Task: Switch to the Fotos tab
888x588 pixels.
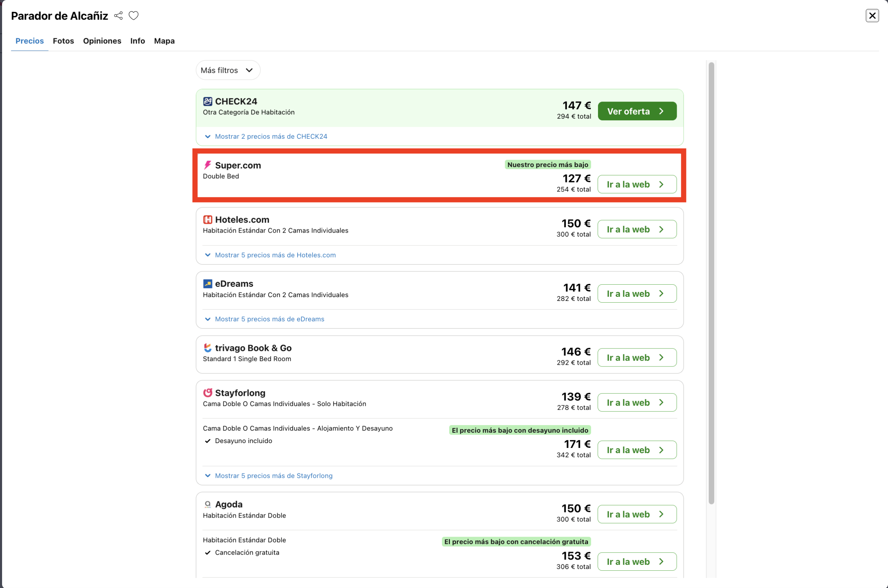Action: click(x=63, y=41)
